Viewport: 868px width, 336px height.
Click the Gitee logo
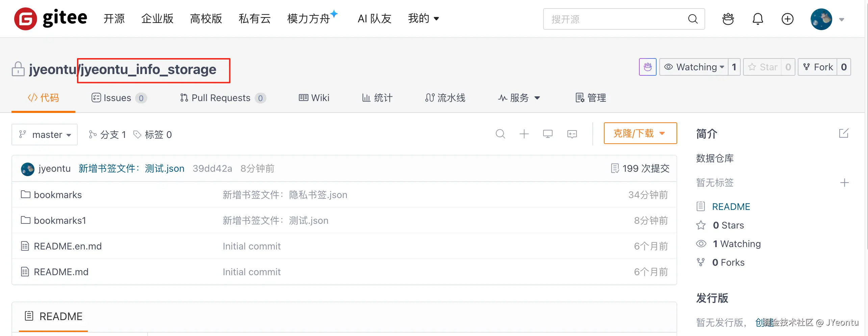pyautogui.click(x=51, y=19)
